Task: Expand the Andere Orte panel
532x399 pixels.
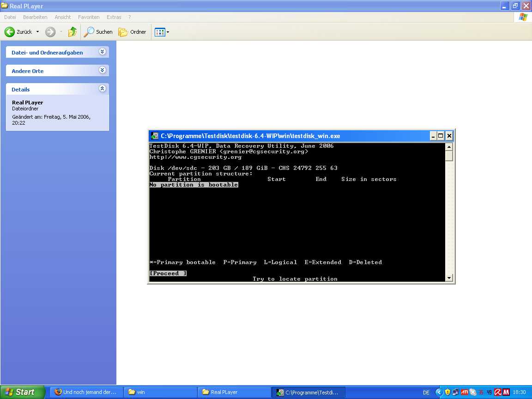Action: [x=103, y=70]
